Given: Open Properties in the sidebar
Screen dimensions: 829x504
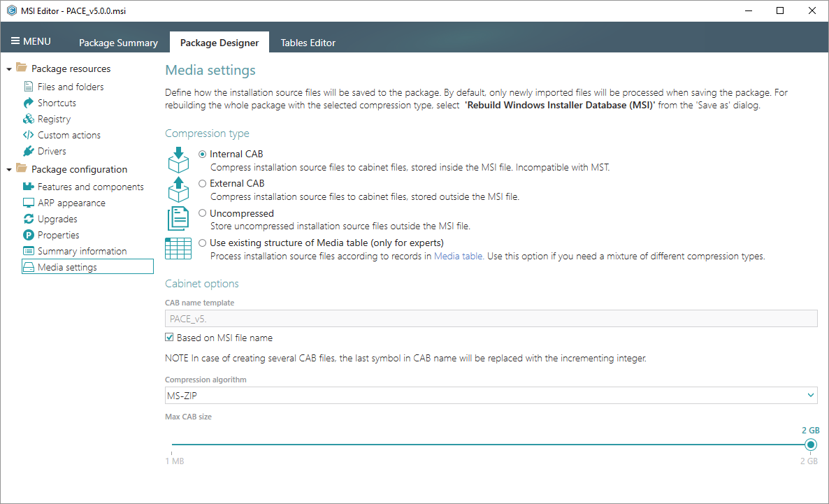Looking at the screenshot, I should (x=58, y=235).
